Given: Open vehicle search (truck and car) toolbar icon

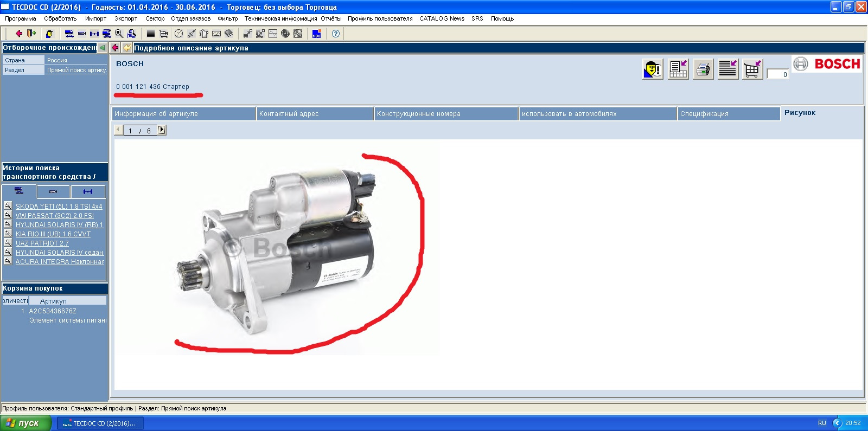Looking at the screenshot, I should (69, 34).
